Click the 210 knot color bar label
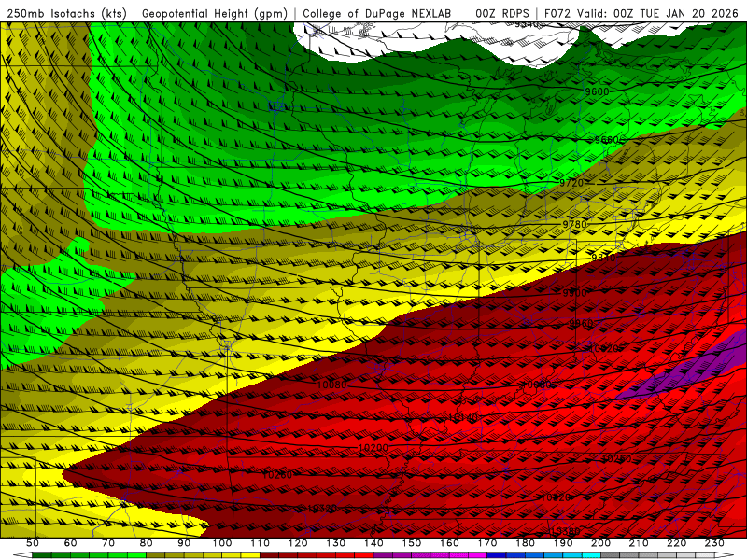This screenshot has width=747, height=560. click(x=639, y=543)
